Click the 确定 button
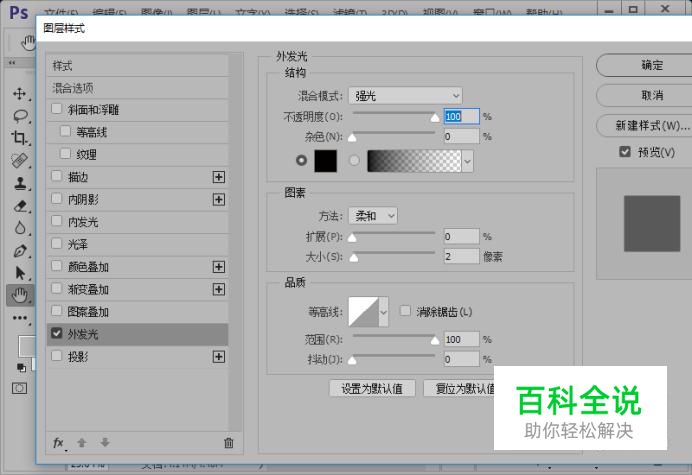 click(x=644, y=65)
